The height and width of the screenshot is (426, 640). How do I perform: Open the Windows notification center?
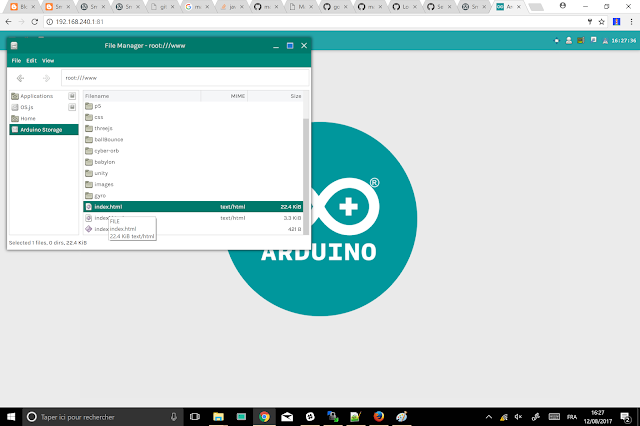[625, 417]
